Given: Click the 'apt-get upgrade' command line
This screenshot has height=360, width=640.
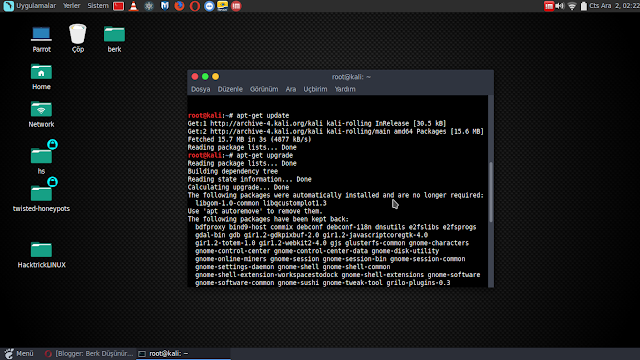Looking at the screenshot, I should (x=240, y=155).
